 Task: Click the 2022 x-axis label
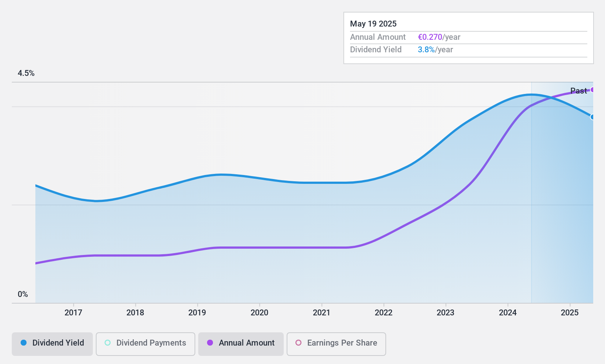click(384, 313)
